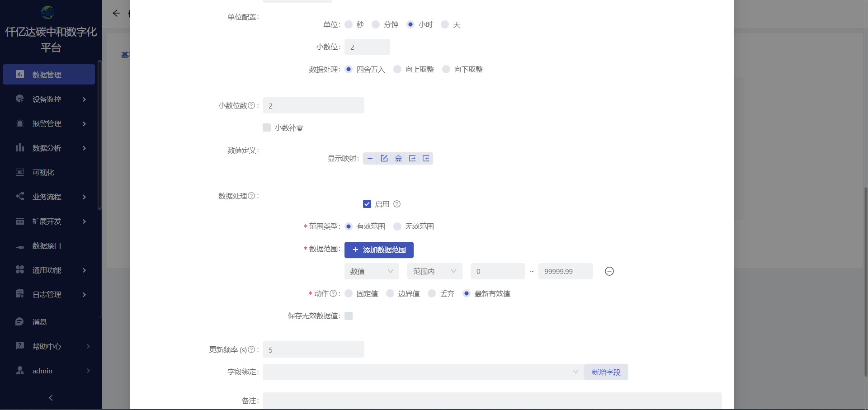Open the 范围内 condition dropdown
Image resolution: width=868 pixels, height=410 pixels.
[x=435, y=271]
